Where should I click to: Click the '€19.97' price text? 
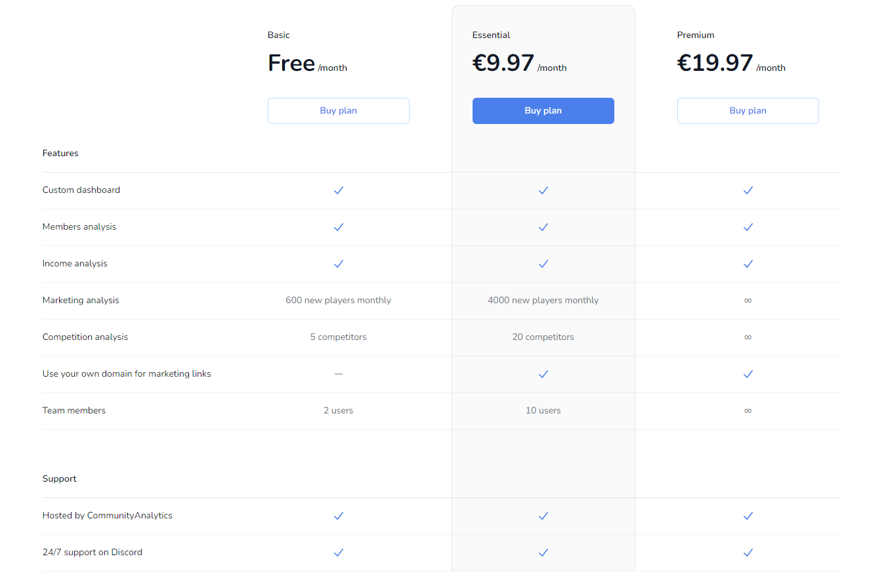tap(715, 63)
